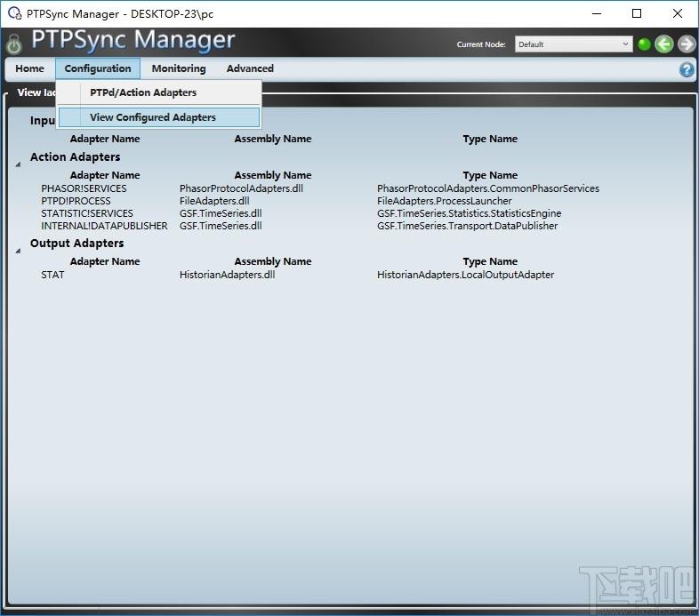Click the green connection status indicator
Image resolution: width=699 pixels, height=616 pixels.
coord(644,44)
